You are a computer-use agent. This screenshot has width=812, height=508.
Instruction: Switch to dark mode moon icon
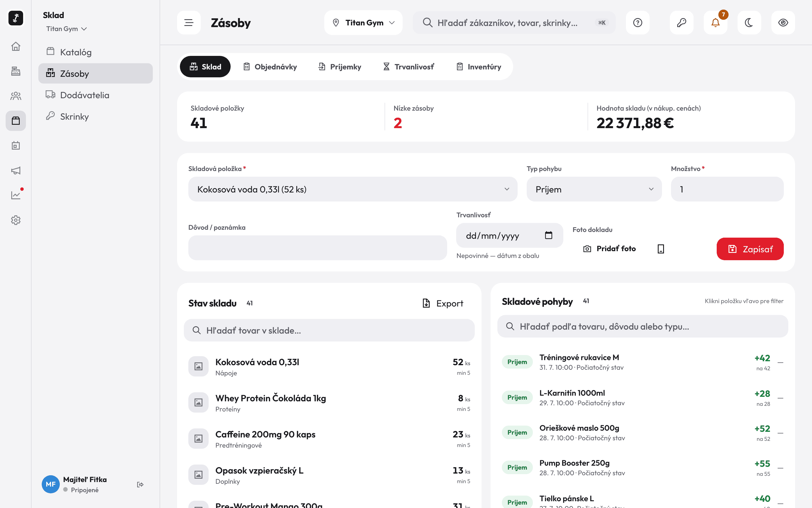coord(749,23)
